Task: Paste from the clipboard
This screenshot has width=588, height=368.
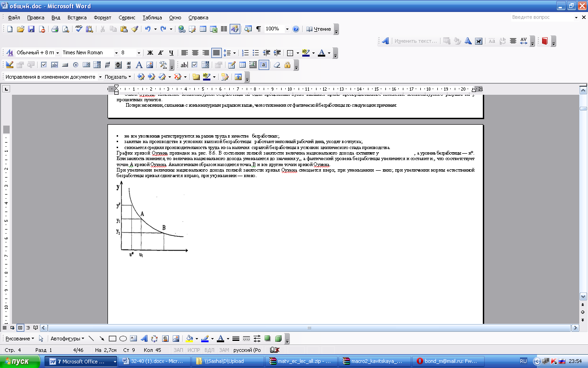Action: (x=124, y=29)
